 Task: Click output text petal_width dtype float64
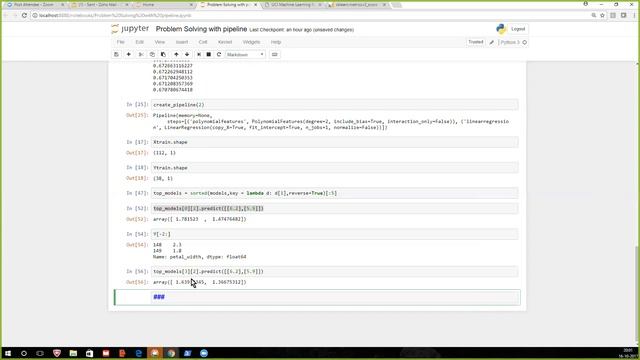200,257
